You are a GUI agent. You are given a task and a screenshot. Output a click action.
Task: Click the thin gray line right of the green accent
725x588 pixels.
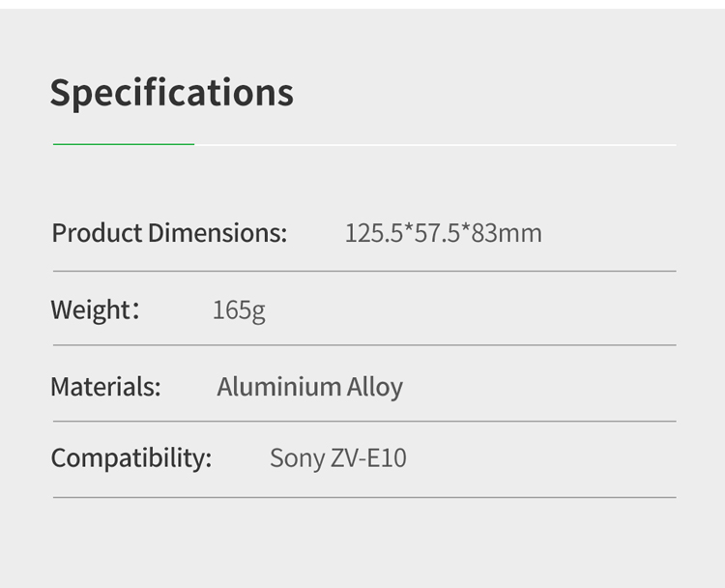coord(435,145)
